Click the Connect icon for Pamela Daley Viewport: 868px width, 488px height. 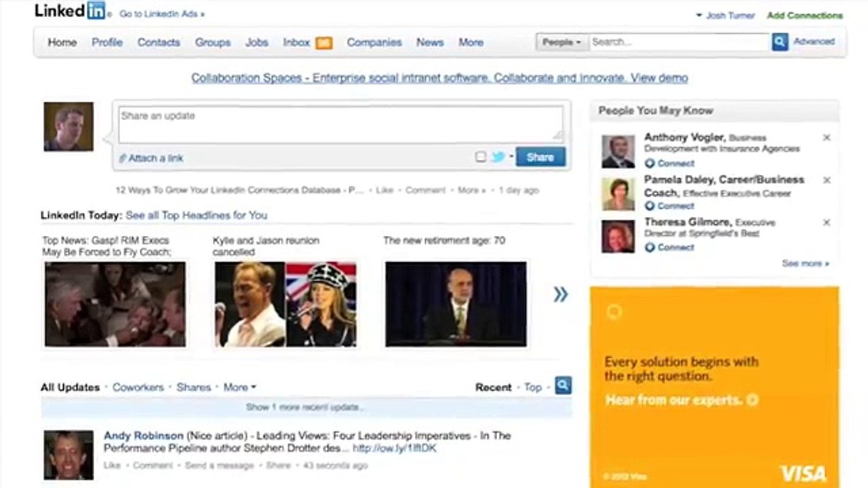point(649,206)
